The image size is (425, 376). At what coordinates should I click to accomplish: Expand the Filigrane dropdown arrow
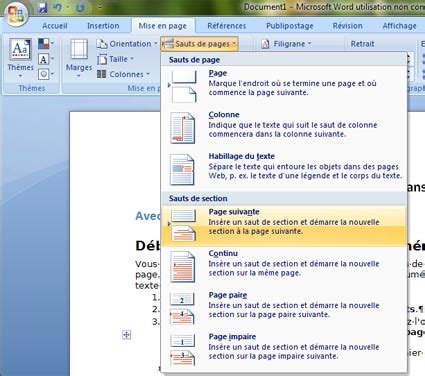309,44
